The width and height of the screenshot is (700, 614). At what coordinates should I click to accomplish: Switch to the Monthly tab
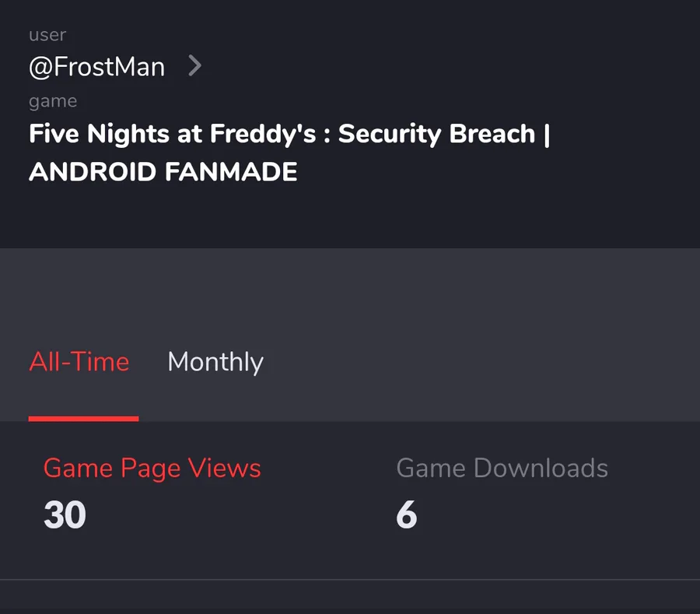tap(215, 362)
